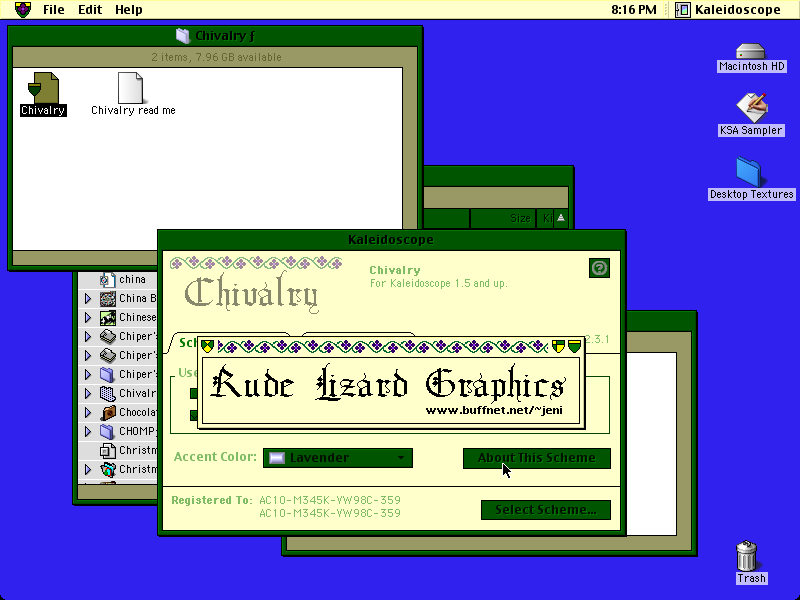The image size is (800, 600).
Task: Click the www.buffnet.net/~jeni address text
Action: (x=494, y=410)
